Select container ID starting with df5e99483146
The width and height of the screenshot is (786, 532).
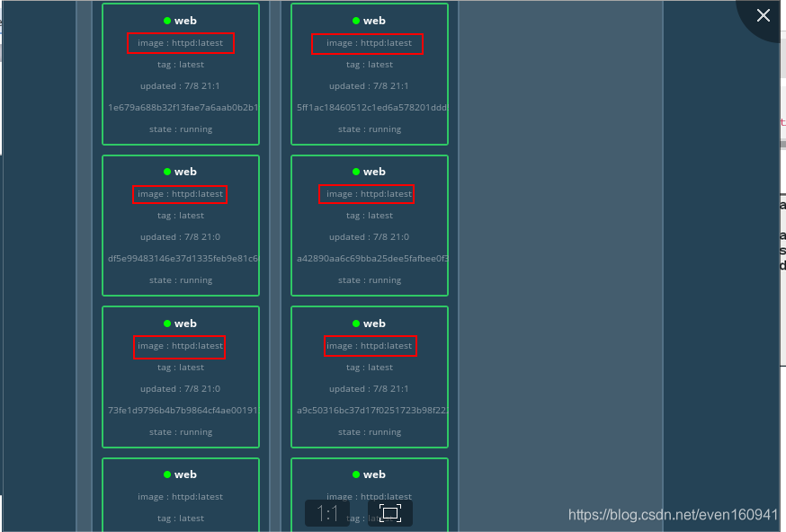[x=183, y=259]
